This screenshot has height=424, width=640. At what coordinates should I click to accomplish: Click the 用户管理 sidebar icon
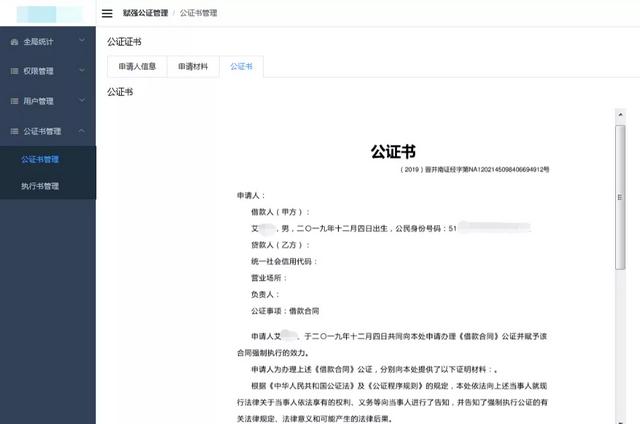[12, 101]
